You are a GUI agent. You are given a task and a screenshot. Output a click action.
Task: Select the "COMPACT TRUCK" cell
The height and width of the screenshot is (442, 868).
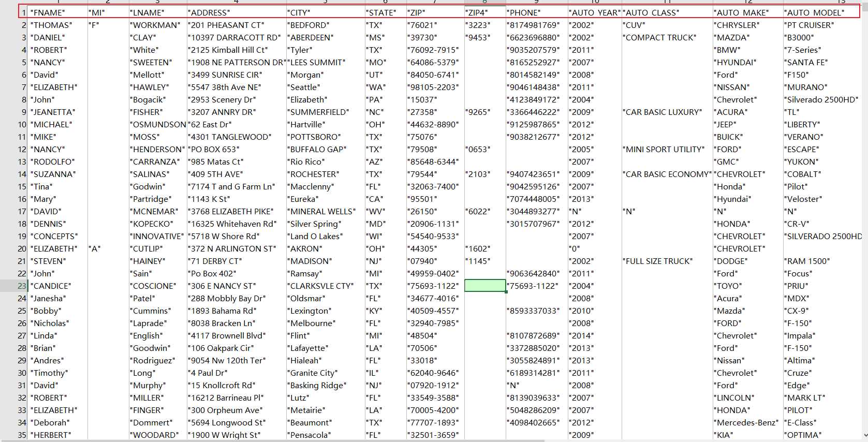[667, 37]
